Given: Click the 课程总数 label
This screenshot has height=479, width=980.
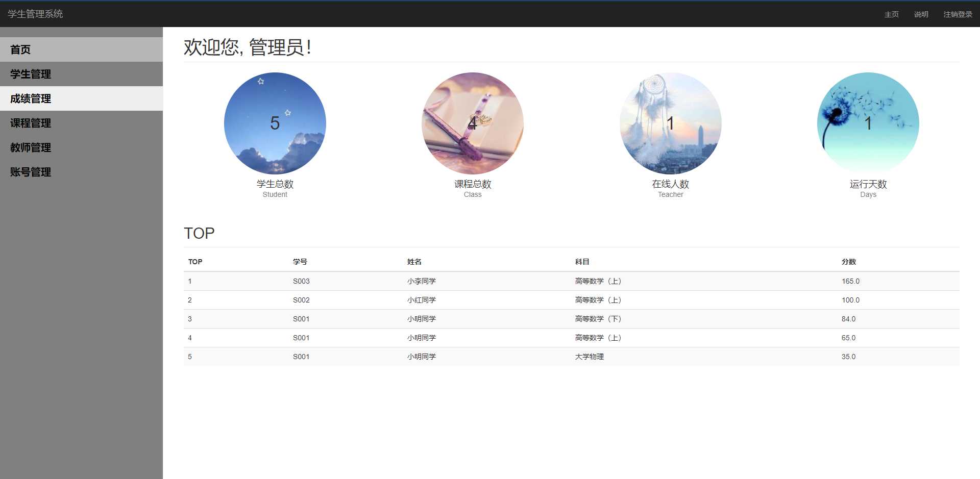Looking at the screenshot, I should [473, 184].
